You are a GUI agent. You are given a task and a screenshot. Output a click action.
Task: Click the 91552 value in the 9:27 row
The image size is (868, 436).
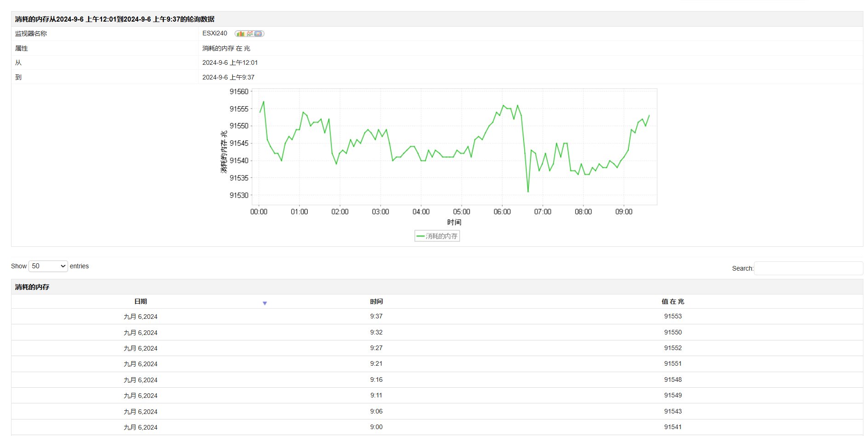click(673, 348)
